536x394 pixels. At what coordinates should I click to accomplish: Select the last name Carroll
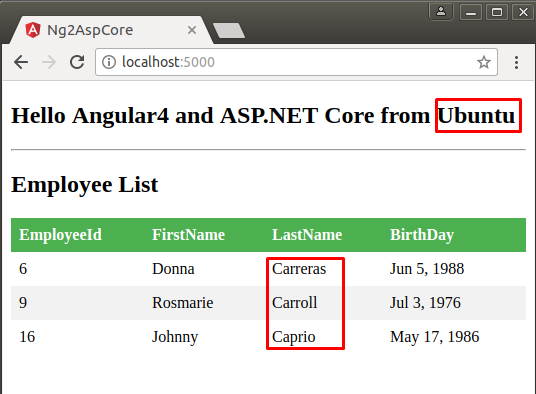(x=295, y=303)
